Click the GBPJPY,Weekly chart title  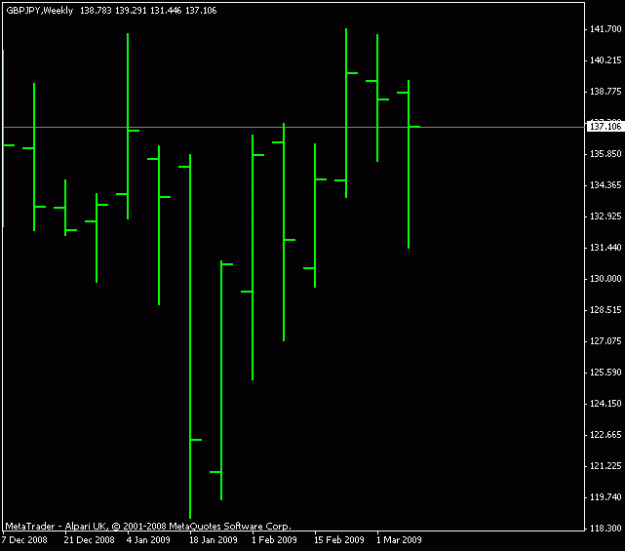[40, 11]
